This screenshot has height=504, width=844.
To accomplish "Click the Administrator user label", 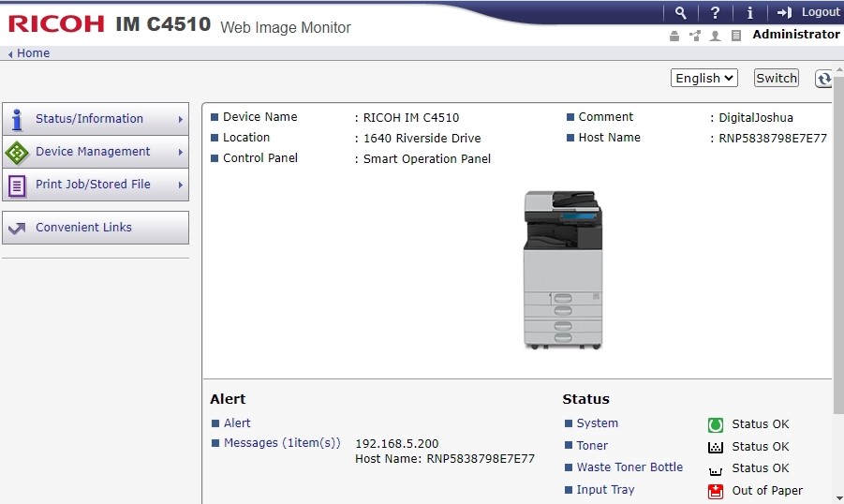I will [796, 35].
